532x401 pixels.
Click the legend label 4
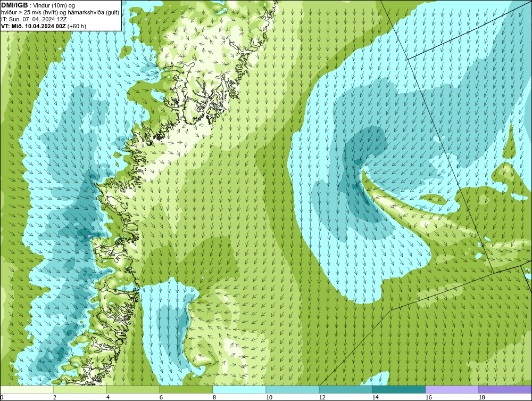coord(108,397)
